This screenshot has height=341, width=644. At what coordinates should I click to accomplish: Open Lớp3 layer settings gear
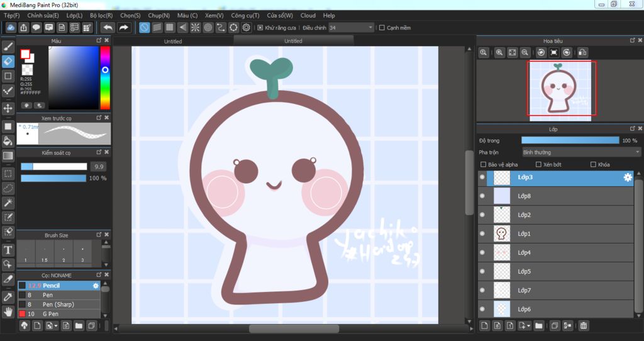[628, 177]
